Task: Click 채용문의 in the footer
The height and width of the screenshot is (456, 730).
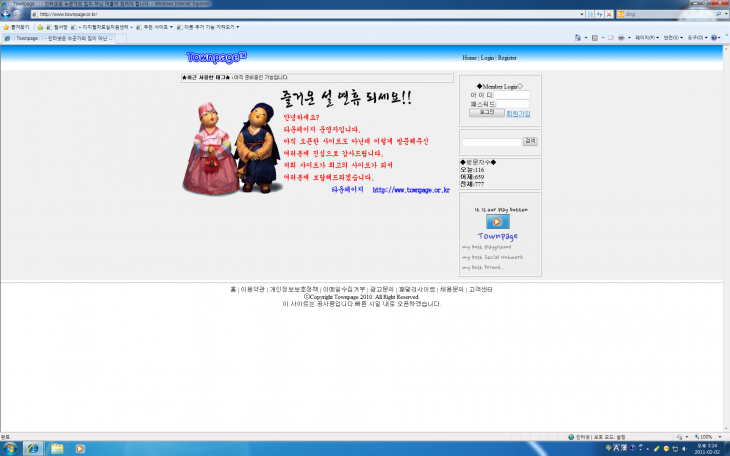Action: click(x=452, y=289)
